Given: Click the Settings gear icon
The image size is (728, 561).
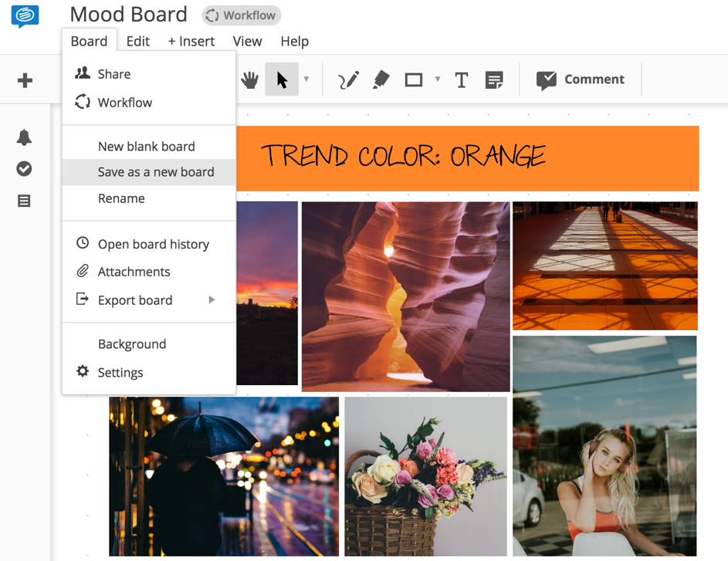Looking at the screenshot, I should point(83,371).
